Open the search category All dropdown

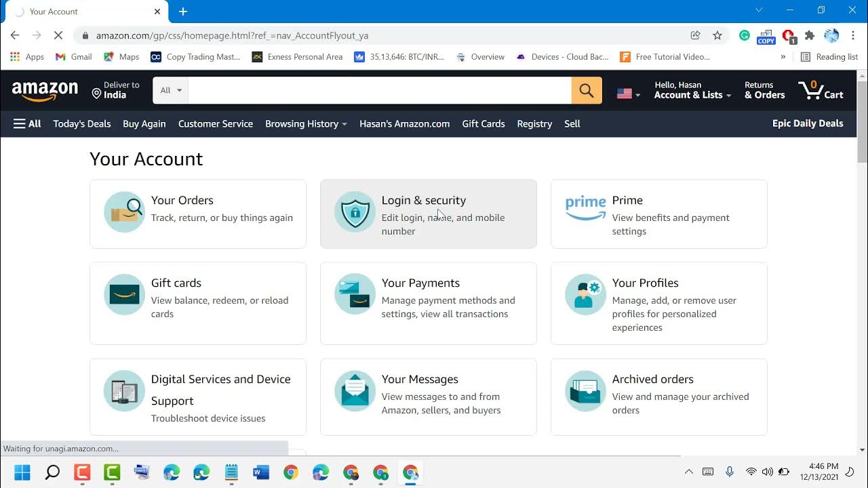coord(171,90)
